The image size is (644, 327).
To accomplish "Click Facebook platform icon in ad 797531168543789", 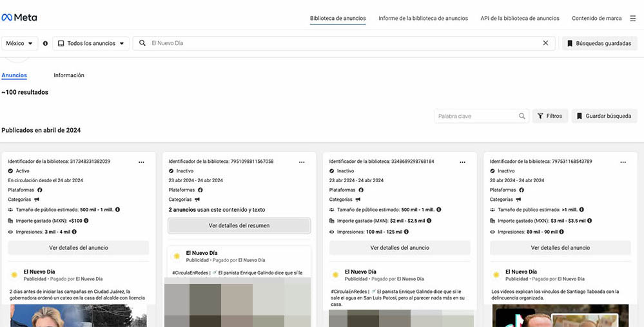I will click(x=522, y=190).
